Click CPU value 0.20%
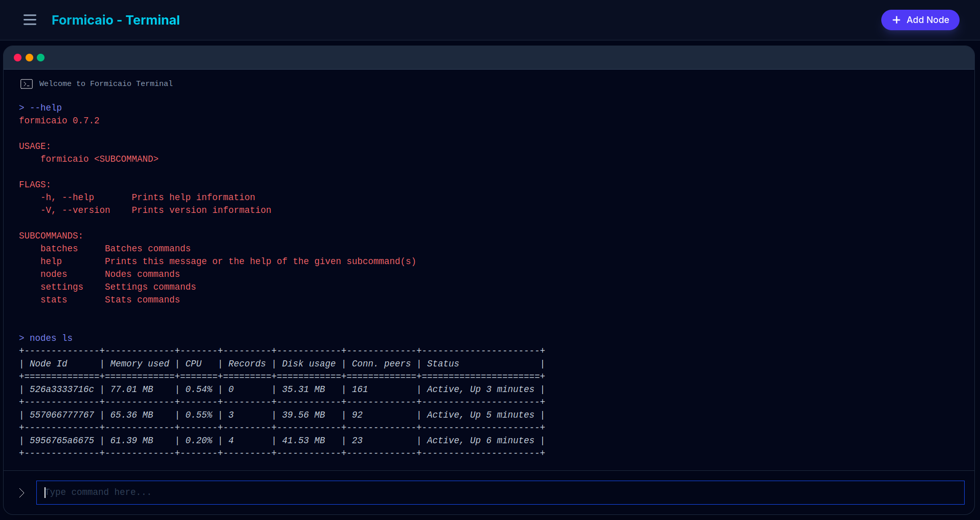Image resolution: width=980 pixels, height=520 pixels. coord(199,440)
